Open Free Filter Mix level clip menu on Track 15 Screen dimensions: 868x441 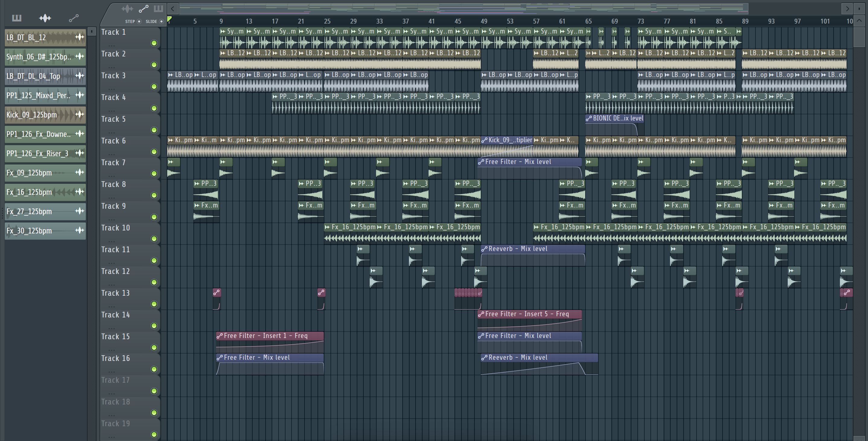(481, 336)
